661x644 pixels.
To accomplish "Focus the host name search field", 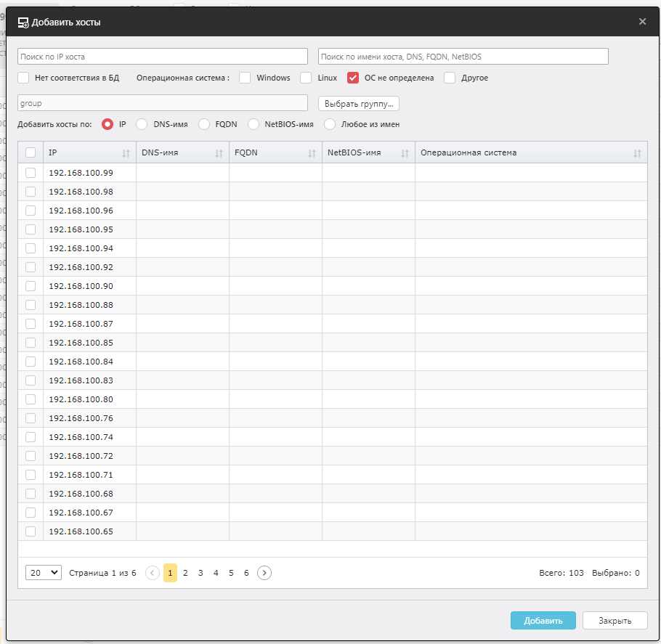I will click(463, 57).
